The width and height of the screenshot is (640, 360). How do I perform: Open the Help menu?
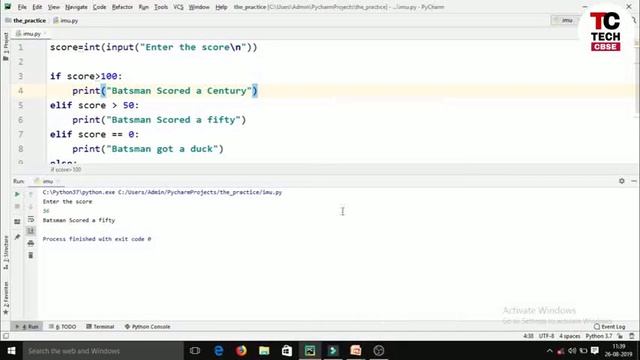221,7
